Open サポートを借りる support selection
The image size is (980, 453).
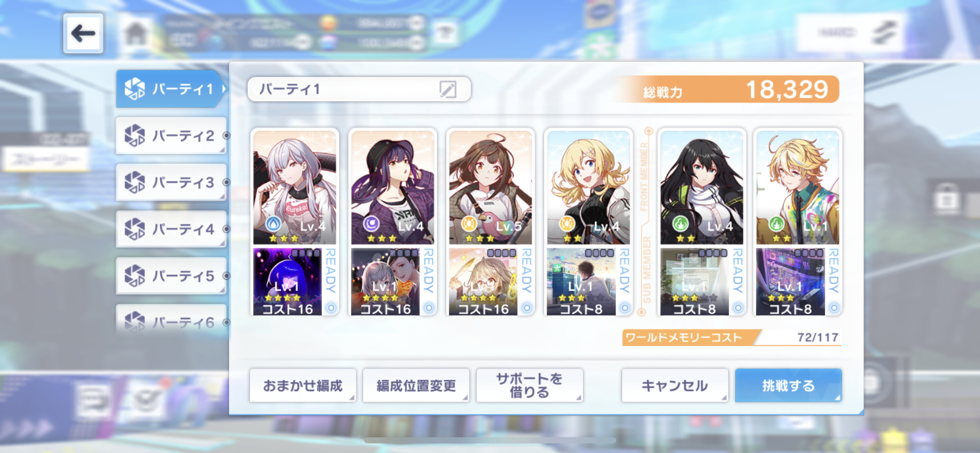(x=529, y=385)
